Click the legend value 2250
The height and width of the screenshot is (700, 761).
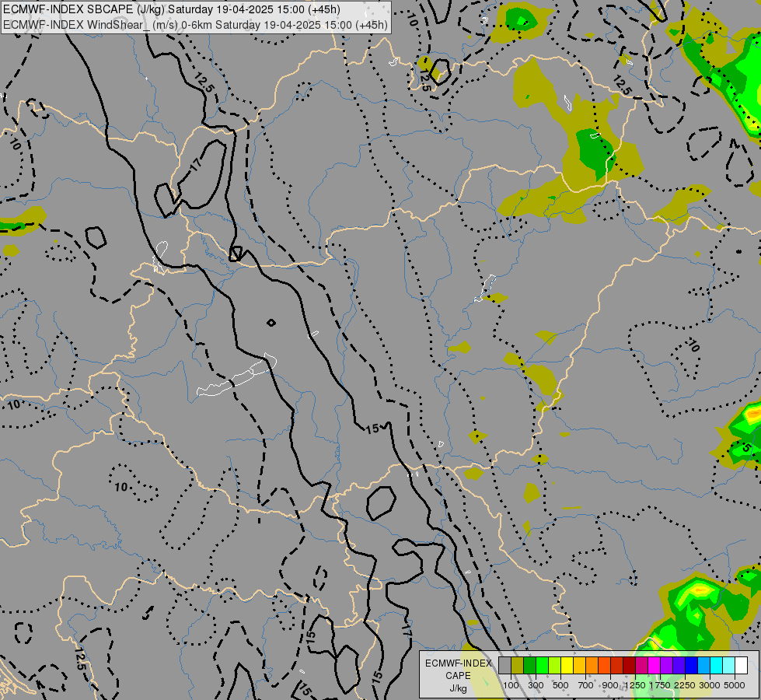(685, 685)
